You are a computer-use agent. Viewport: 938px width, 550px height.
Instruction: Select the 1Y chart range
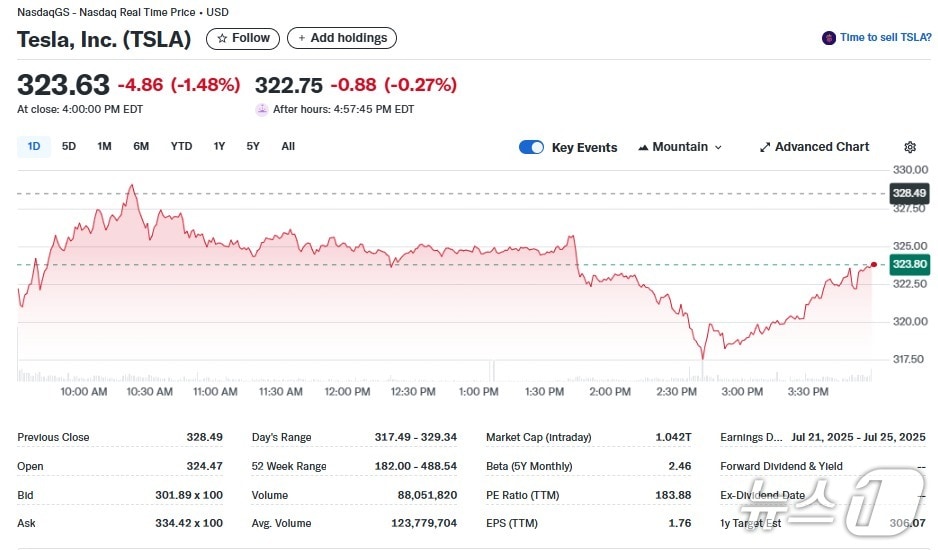click(219, 146)
